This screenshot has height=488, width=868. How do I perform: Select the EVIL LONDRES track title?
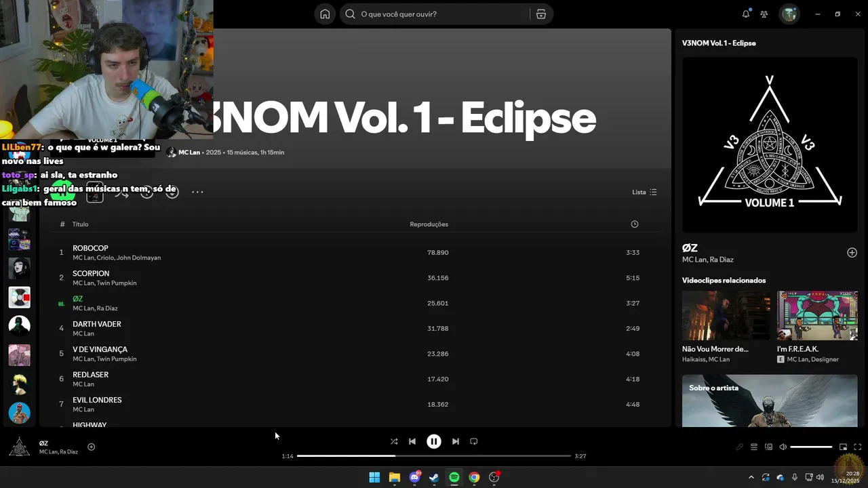click(x=97, y=400)
